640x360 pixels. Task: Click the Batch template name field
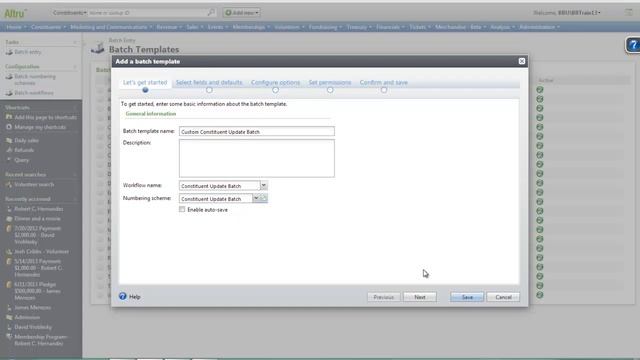pyautogui.click(x=257, y=131)
